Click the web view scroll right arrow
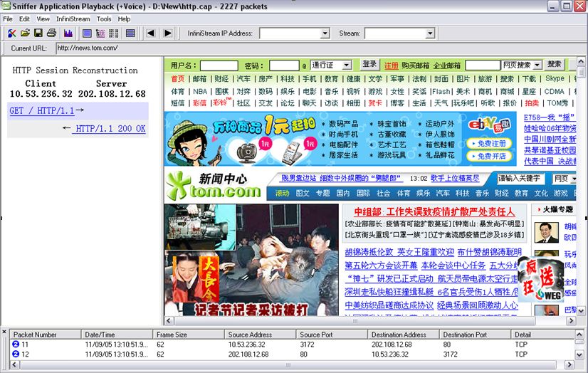This screenshot has width=588, height=373. (571, 321)
